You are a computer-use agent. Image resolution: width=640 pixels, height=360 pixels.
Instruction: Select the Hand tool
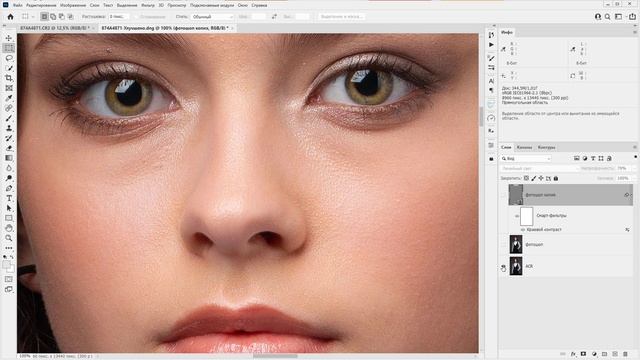pyautogui.click(x=9, y=228)
